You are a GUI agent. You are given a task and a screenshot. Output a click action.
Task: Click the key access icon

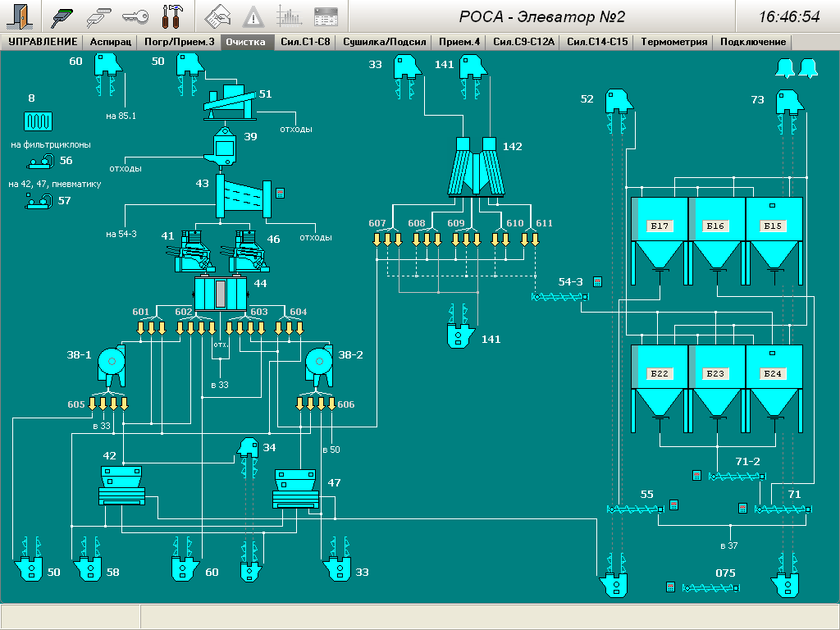tap(136, 16)
